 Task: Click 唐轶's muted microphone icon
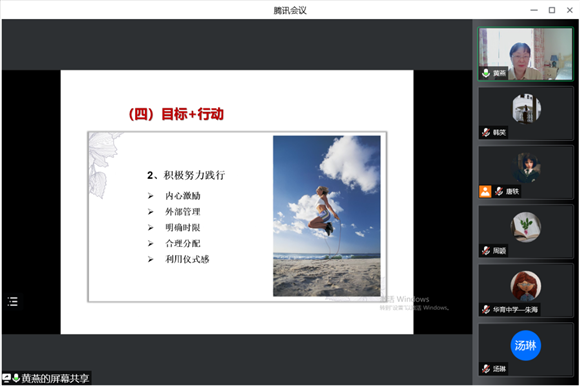point(499,191)
